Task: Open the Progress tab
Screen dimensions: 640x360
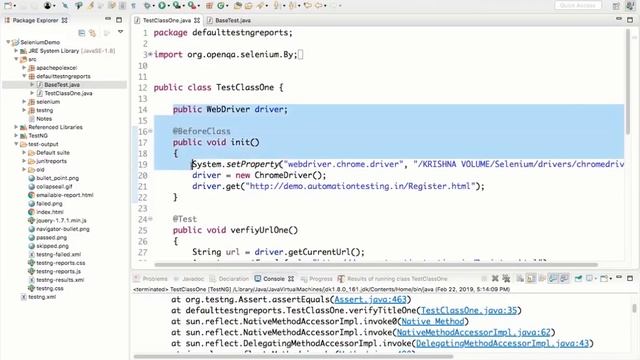Action: [x=321, y=279]
